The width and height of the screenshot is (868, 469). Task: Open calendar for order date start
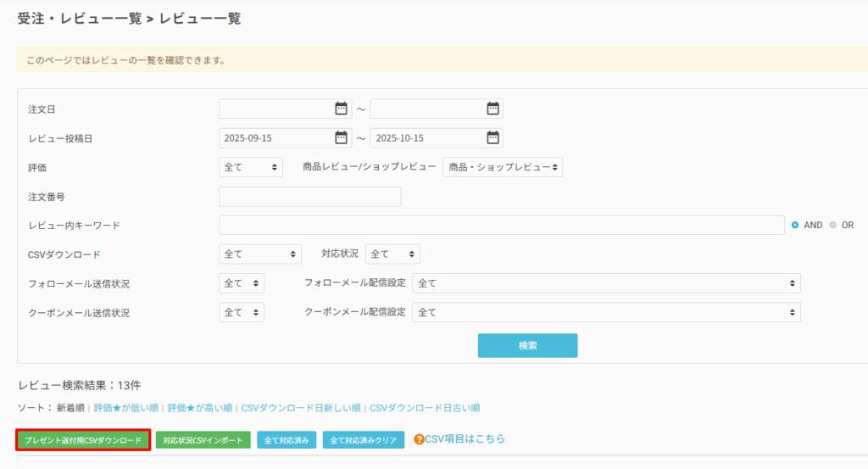pyautogui.click(x=341, y=109)
